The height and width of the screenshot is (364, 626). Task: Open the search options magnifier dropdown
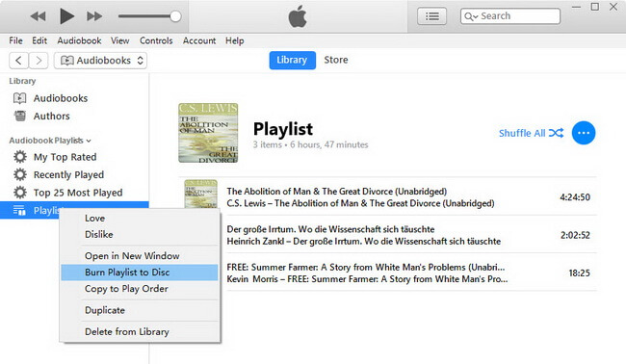(x=471, y=16)
